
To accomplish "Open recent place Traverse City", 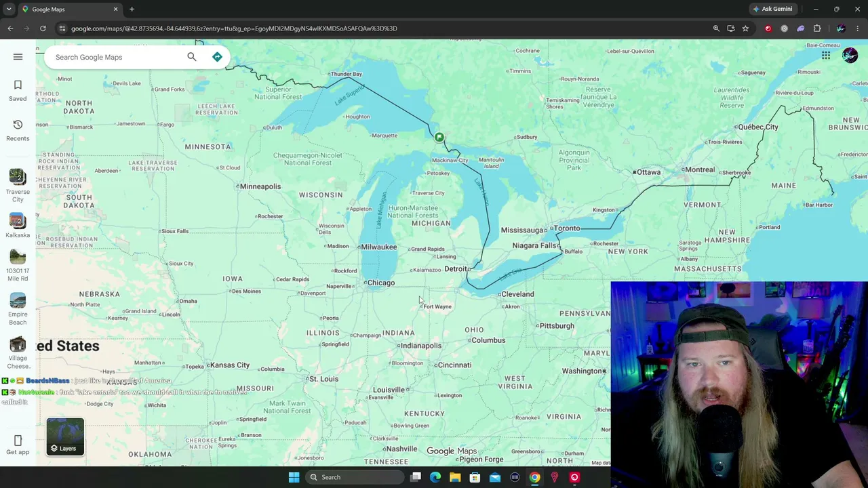I will pyautogui.click(x=18, y=186).
